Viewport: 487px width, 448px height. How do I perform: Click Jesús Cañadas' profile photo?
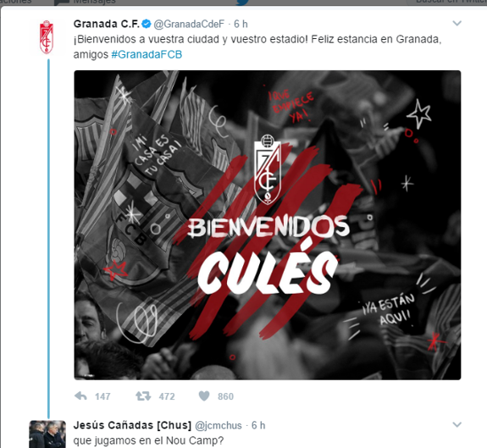pyautogui.click(x=47, y=434)
